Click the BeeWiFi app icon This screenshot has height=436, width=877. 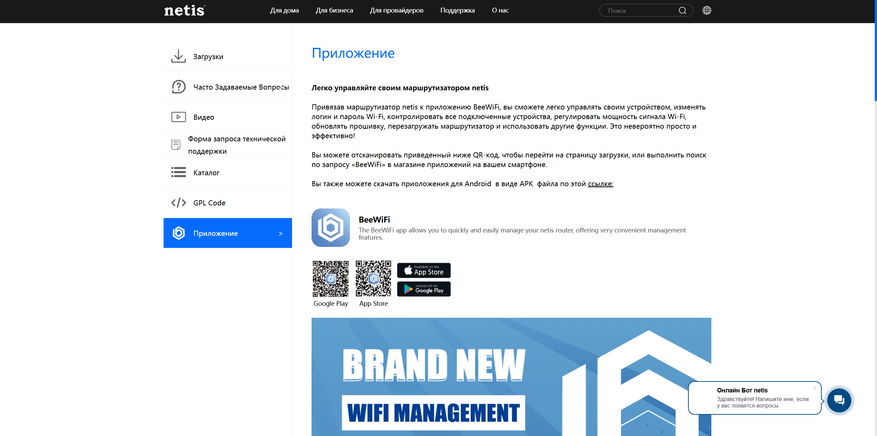331,228
